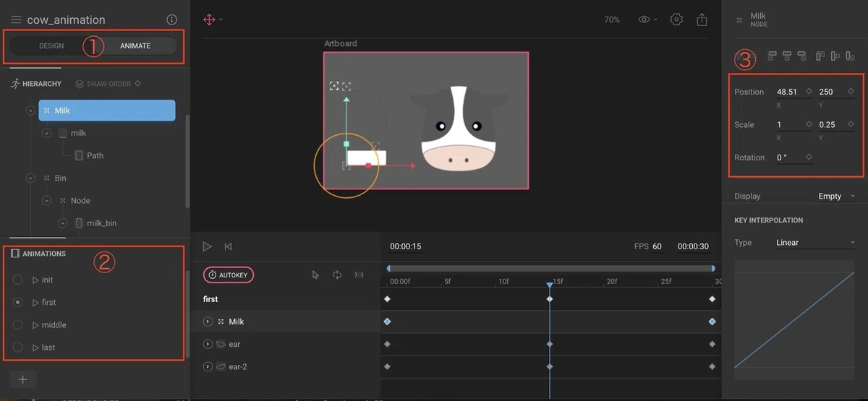The image size is (868, 401).
Task: Play the timeline animation
Action: click(208, 246)
